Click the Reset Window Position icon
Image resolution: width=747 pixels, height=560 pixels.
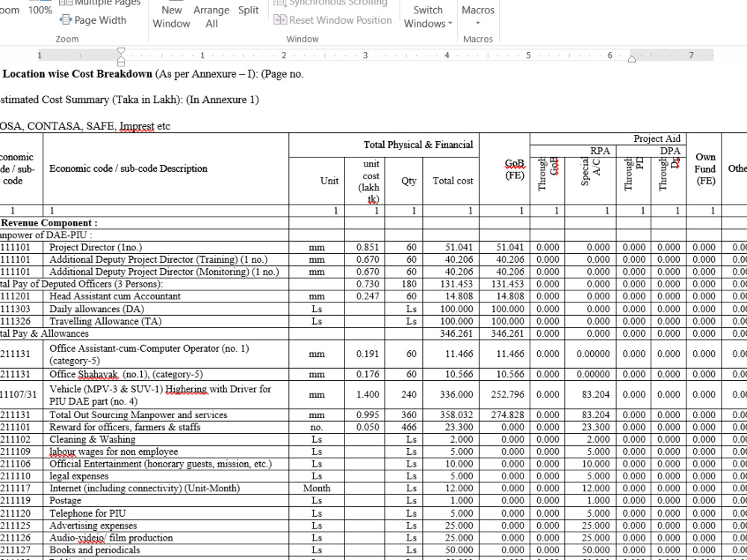280,20
